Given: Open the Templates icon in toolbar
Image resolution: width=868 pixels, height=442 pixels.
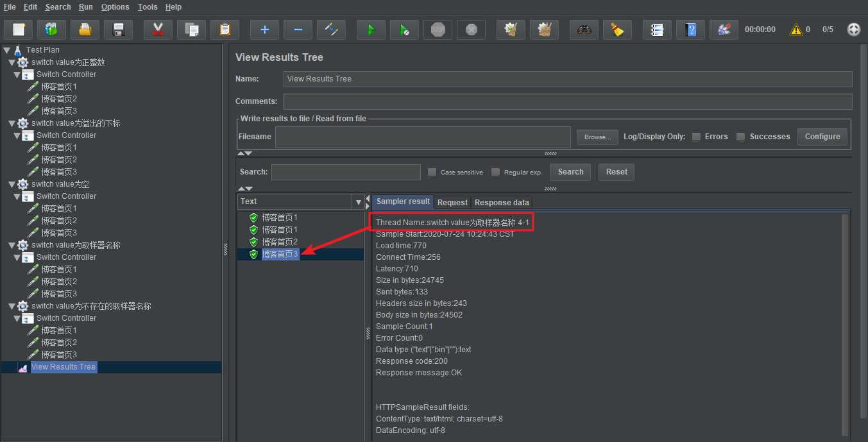Looking at the screenshot, I should pos(51,30).
